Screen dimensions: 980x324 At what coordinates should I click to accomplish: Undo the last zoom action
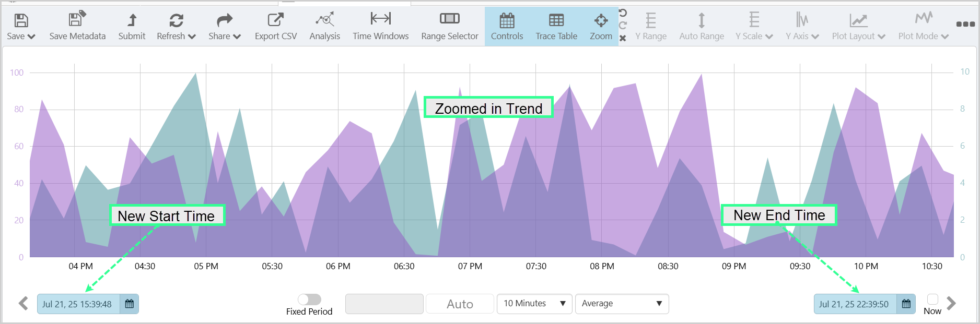tap(623, 13)
